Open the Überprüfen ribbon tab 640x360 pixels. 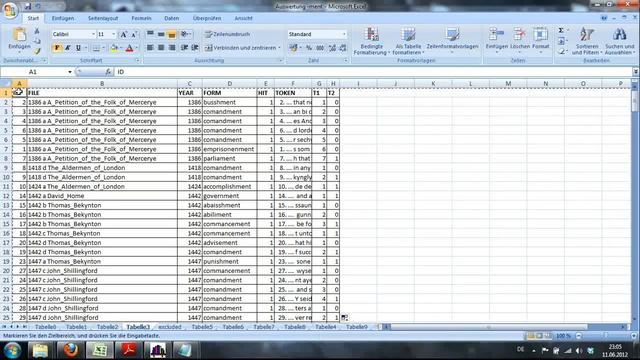(207, 18)
